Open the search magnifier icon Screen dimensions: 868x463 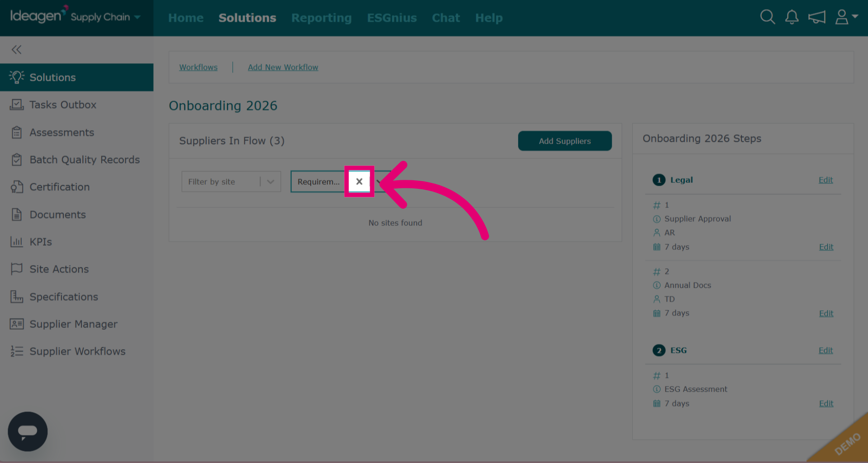pos(767,17)
